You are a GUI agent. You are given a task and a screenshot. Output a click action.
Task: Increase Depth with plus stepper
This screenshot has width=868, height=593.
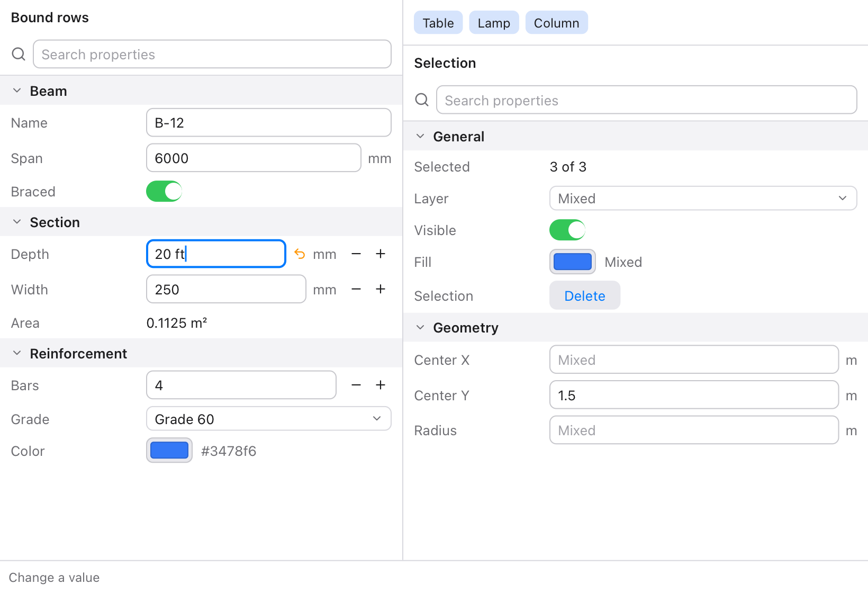pos(381,254)
